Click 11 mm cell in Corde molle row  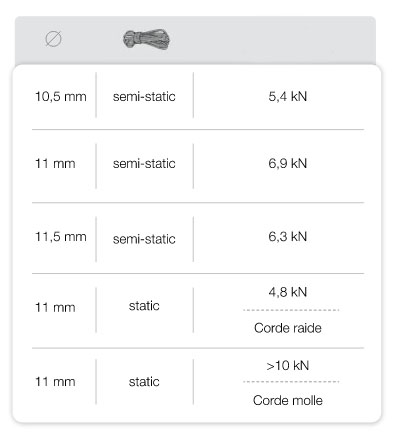click(x=55, y=382)
